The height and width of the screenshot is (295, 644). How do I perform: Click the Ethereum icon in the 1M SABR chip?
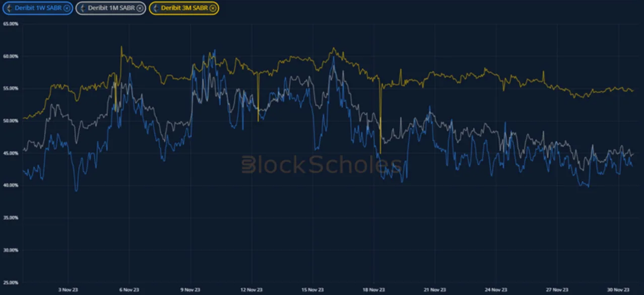(83, 8)
